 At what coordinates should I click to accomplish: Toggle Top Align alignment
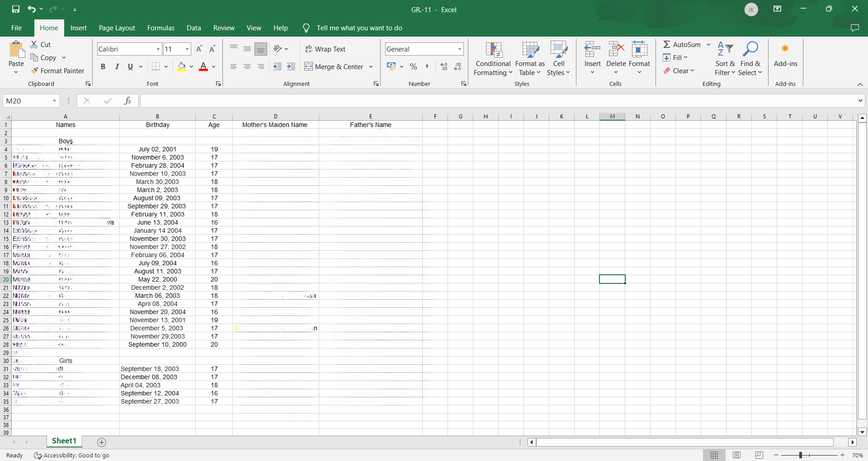[x=234, y=49]
